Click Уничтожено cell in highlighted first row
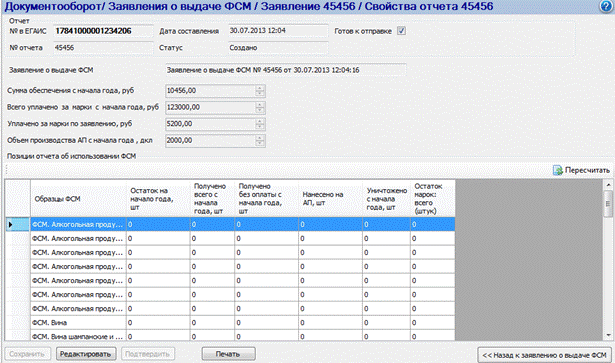Screen dimensions: 615x363 (387, 225)
